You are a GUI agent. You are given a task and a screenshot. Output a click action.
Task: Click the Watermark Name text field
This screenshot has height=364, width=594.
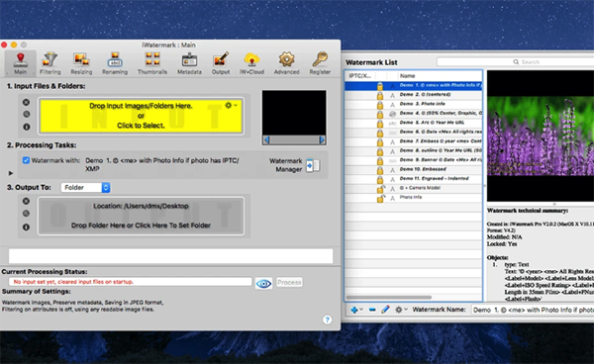pos(533,310)
